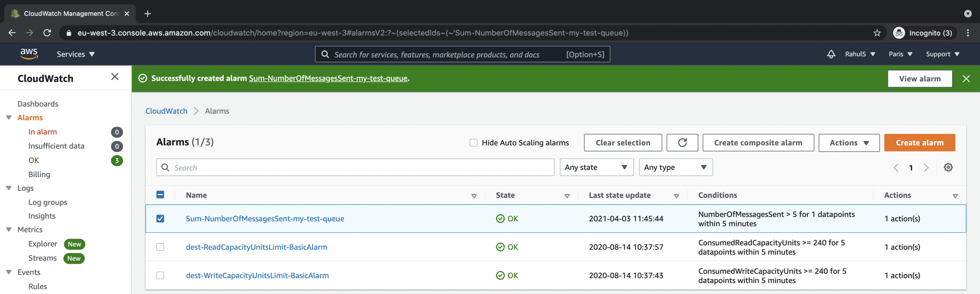Check the dest-ReadCapacityUnitsLimit-BasicAlarm checkbox

pyautogui.click(x=160, y=247)
